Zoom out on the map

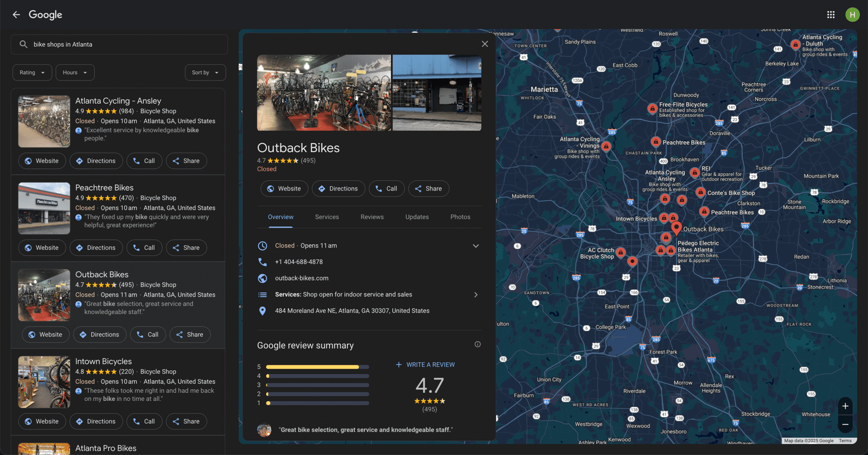click(x=845, y=424)
